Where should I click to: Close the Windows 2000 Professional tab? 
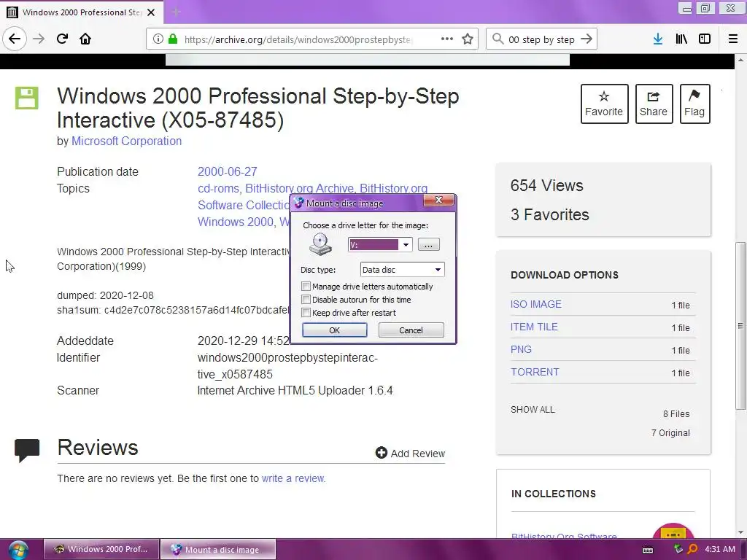(x=151, y=12)
